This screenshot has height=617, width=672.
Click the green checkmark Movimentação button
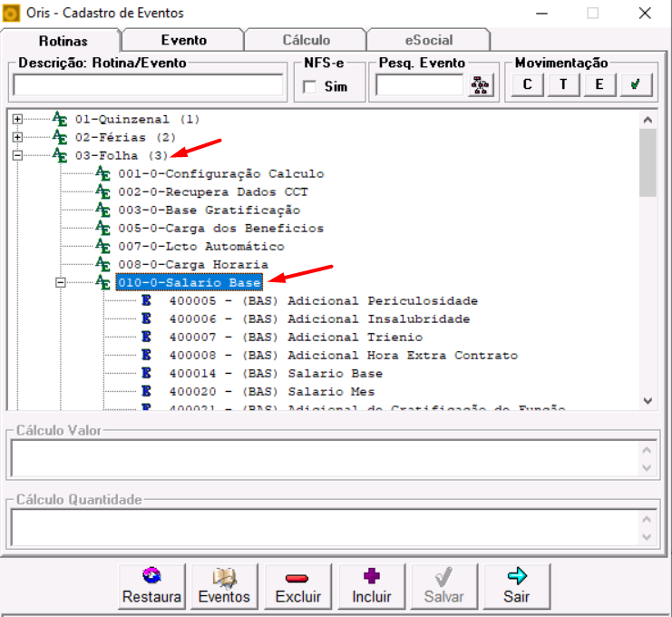click(636, 84)
